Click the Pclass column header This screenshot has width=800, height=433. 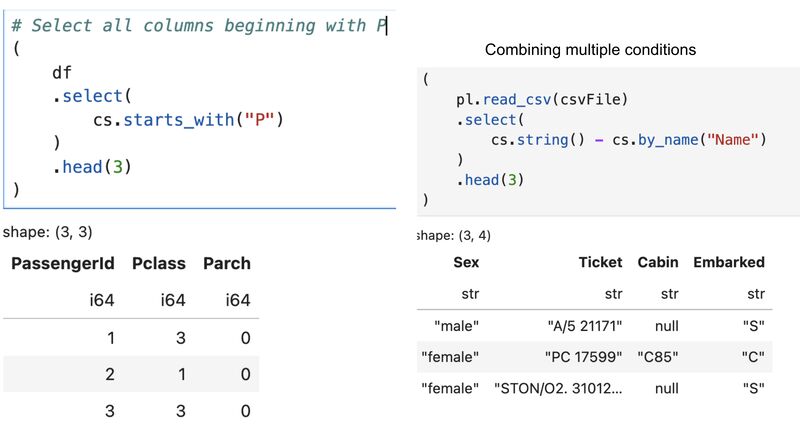click(158, 264)
